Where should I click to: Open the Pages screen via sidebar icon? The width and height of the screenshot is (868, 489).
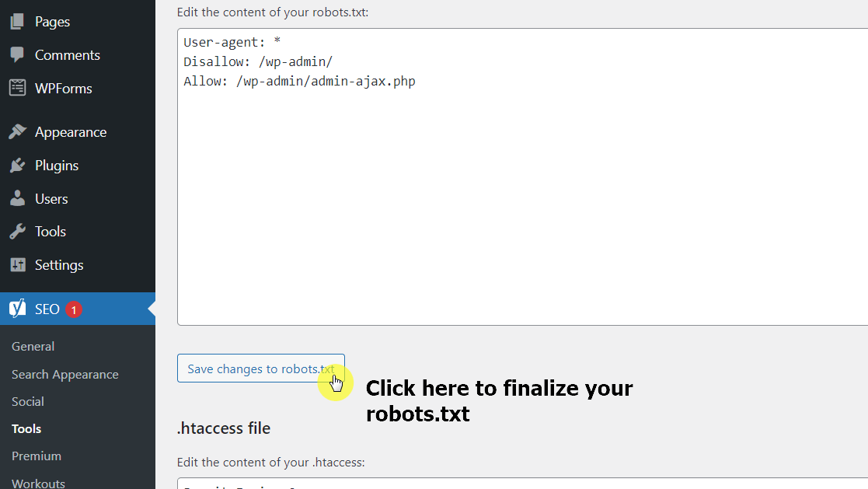16,21
